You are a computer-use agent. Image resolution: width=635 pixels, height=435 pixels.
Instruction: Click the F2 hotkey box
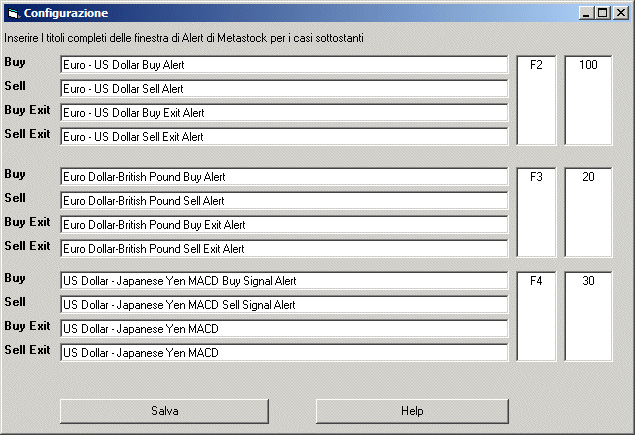(536, 100)
